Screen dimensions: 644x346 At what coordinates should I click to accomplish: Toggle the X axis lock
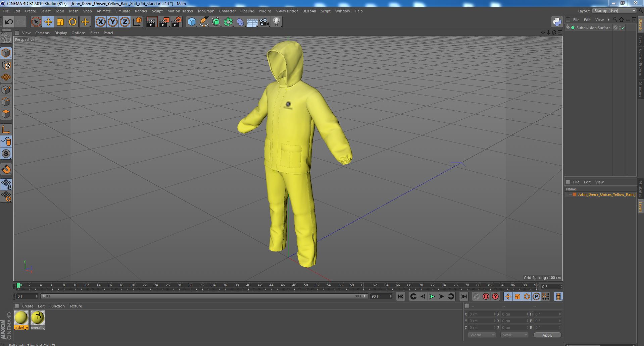point(100,22)
